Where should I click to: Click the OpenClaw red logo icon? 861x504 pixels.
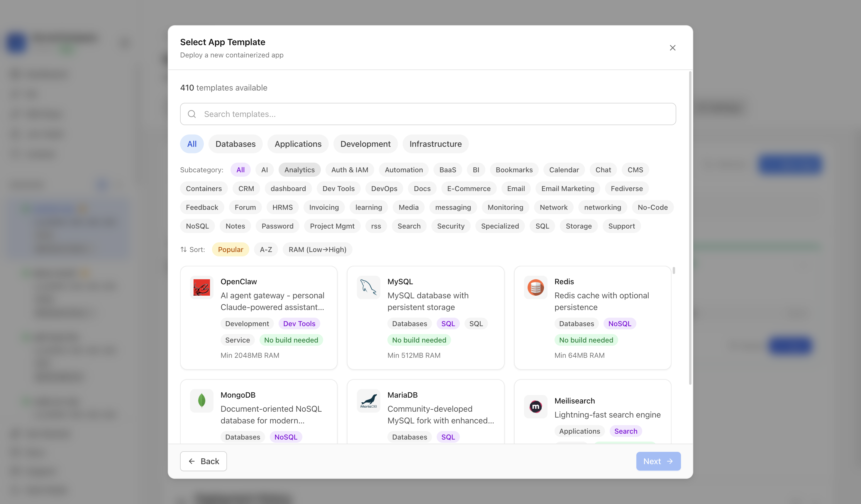click(201, 287)
